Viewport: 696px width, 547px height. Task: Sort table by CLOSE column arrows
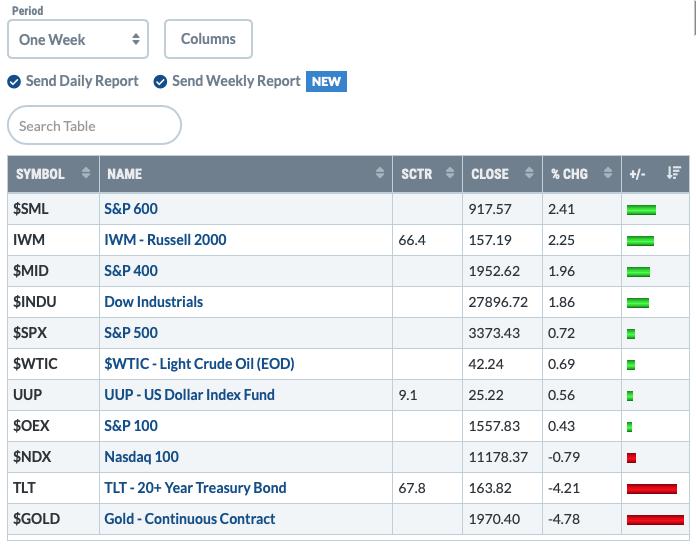pyautogui.click(x=529, y=172)
